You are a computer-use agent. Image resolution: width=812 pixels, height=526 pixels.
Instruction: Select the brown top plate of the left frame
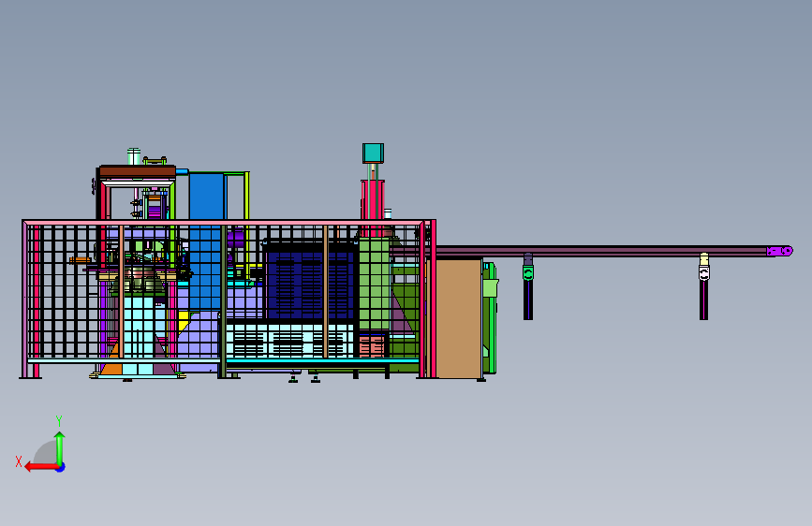pos(138,171)
